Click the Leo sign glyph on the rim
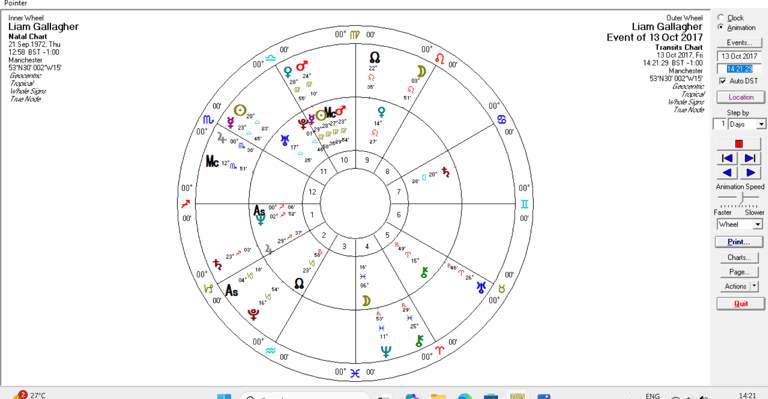 click(x=440, y=59)
